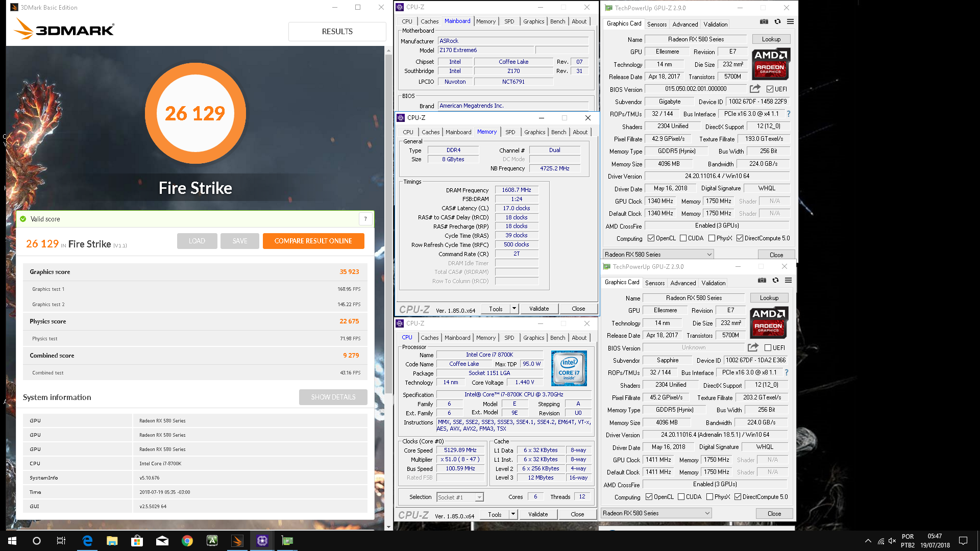Viewport: 980px width, 551px height.
Task: Toggle PhysX checkbox in lower GPU-Z window
Action: pyautogui.click(x=709, y=497)
